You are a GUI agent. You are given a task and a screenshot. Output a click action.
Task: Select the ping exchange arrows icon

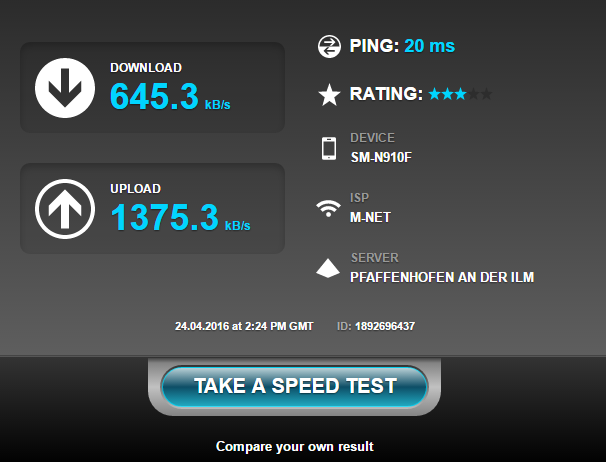[x=329, y=46]
